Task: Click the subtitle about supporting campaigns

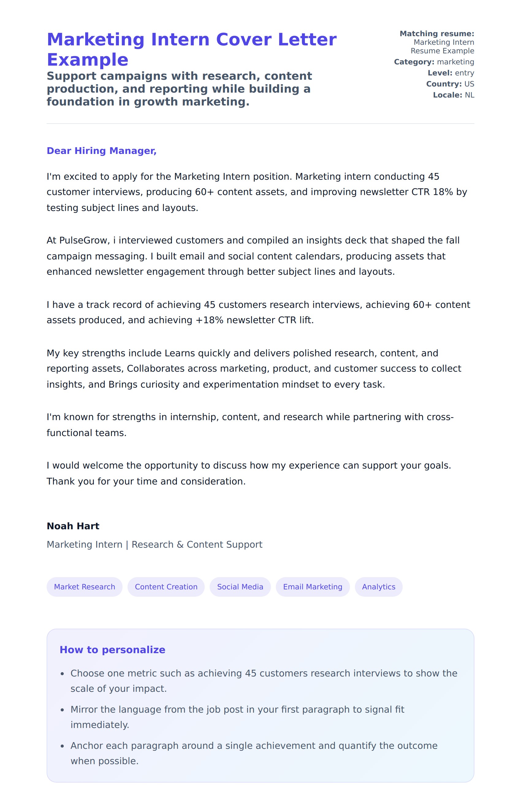Action: click(x=179, y=89)
